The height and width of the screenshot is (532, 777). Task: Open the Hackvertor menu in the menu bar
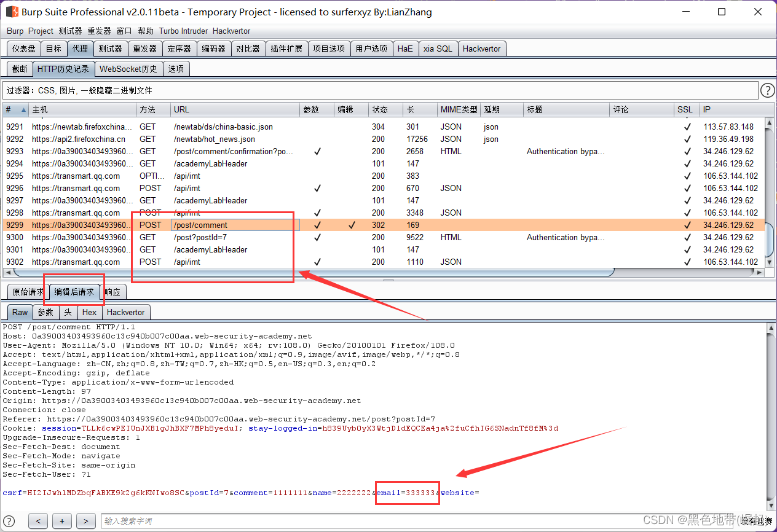pyautogui.click(x=231, y=31)
